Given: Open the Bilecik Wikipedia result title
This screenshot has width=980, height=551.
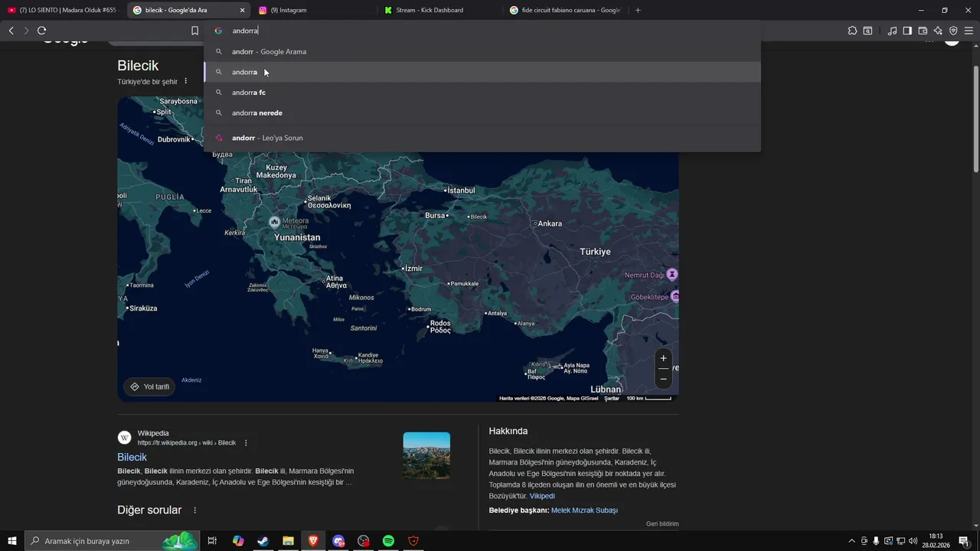Looking at the screenshot, I should click(x=132, y=457).
